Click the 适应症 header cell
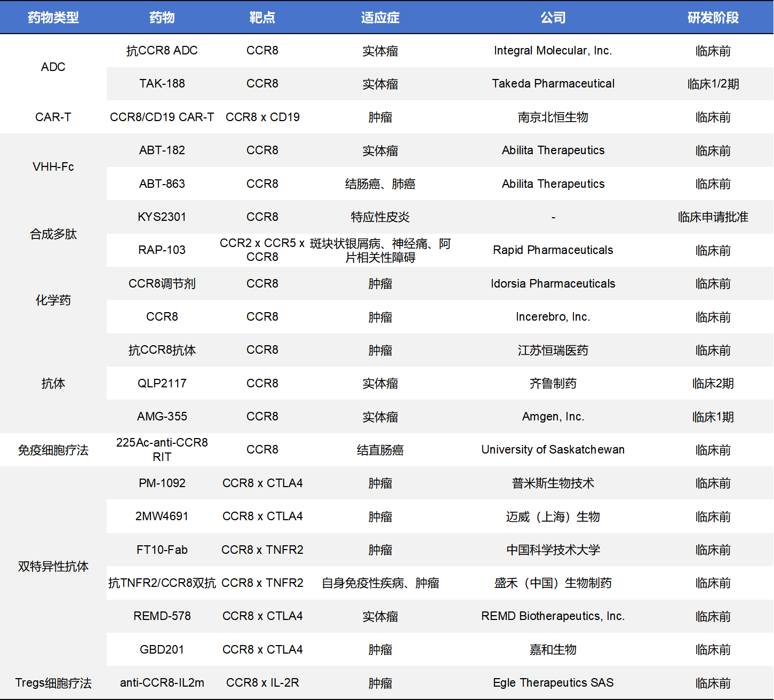 380,18
